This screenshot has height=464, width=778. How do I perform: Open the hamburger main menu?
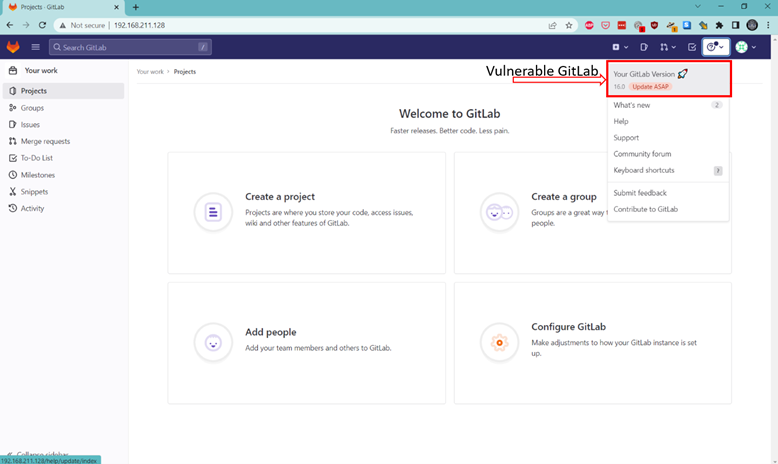click(x=36, y=47)
